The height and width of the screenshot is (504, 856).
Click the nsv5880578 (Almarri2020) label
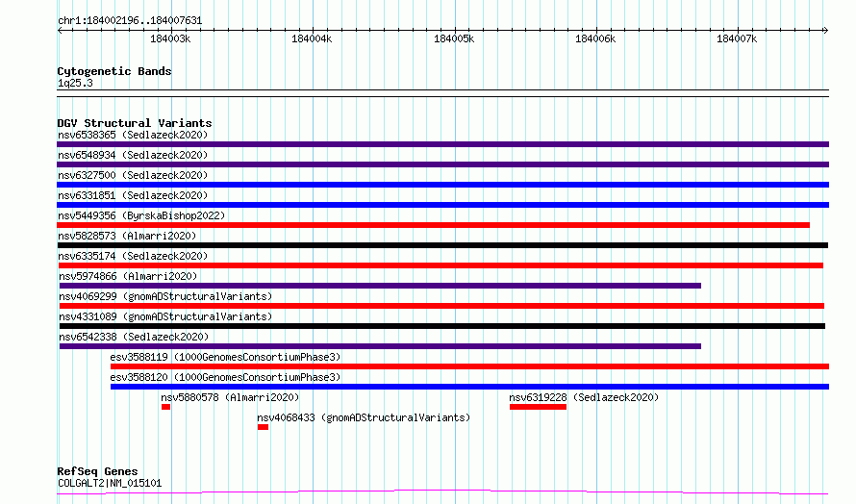230,397
